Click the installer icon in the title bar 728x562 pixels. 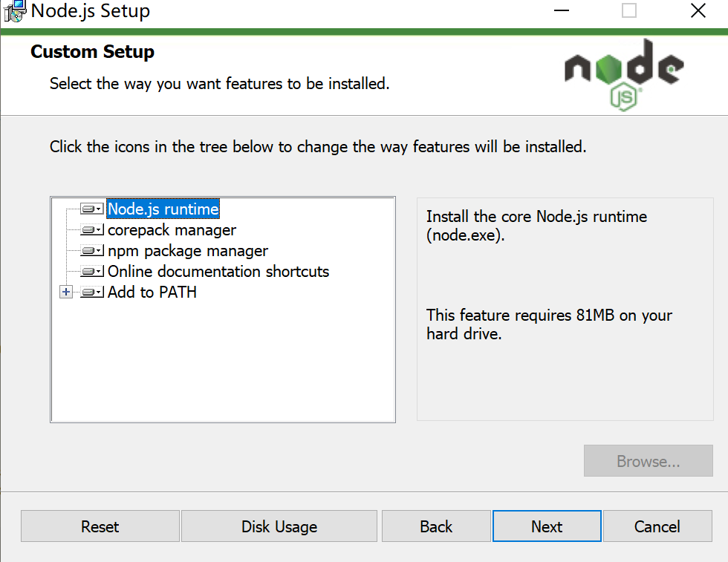pyautogui.click(x=13, y=11)
